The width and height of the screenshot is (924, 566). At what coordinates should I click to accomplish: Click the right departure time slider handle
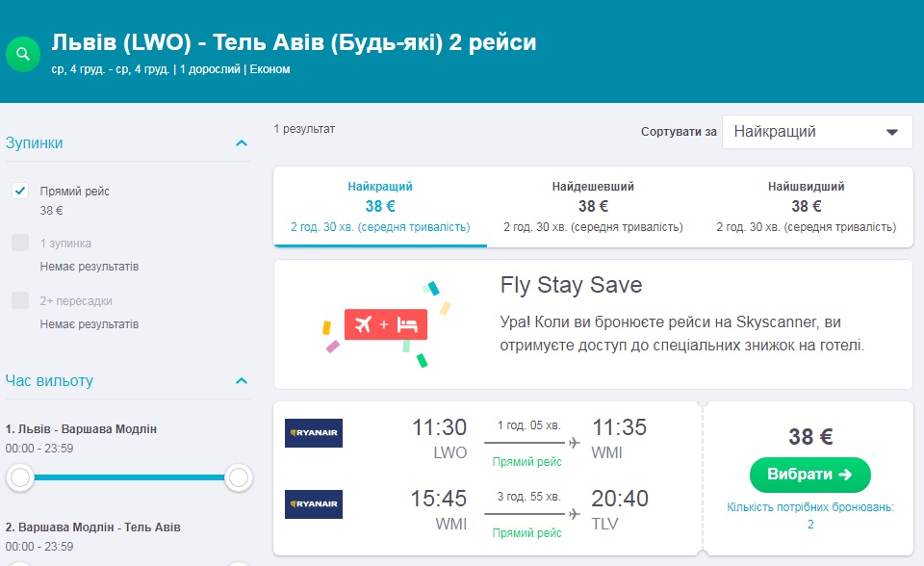[x=239, y=476]
